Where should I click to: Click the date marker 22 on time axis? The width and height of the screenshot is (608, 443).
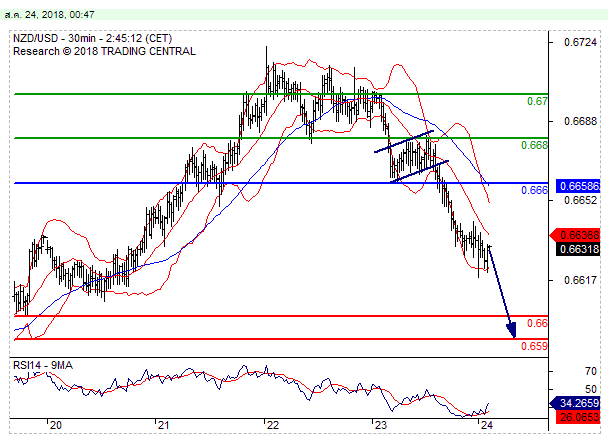pyautogui.click(x=273, y=425)
